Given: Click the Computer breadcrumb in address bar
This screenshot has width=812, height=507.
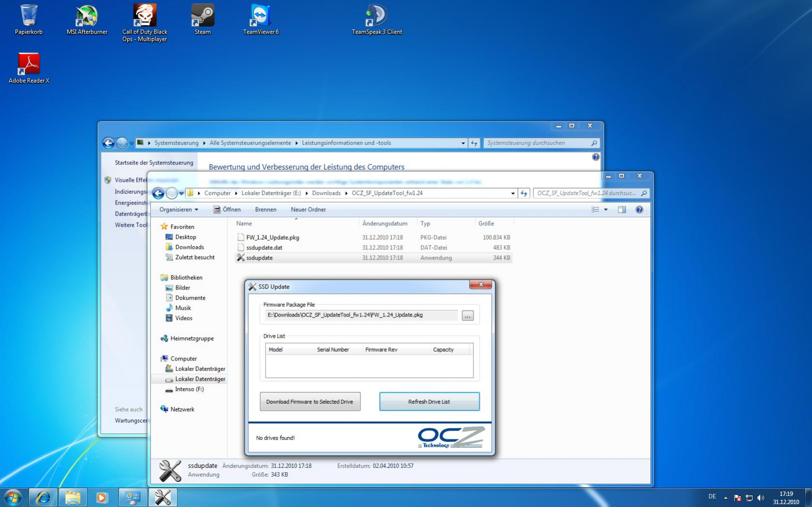Looking at the screenshot, I should tap(218, 193).
